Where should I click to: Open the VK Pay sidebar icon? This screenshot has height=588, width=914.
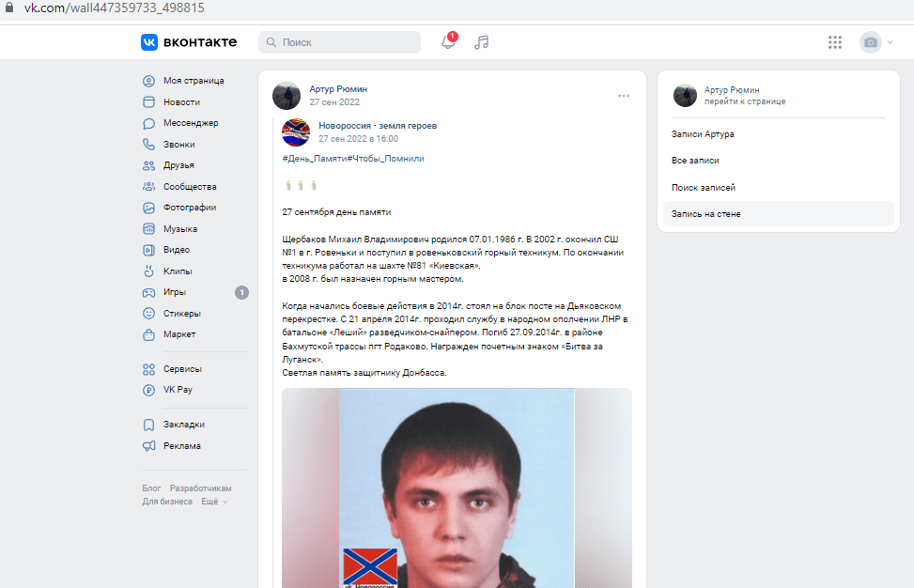[148, 390]
